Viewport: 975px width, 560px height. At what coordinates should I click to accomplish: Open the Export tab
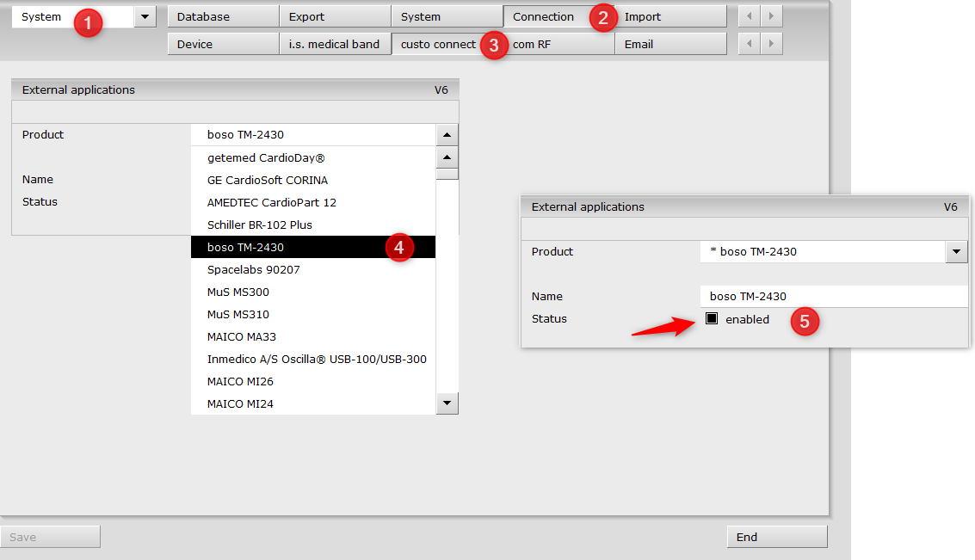pyautogui.click(x=335, y=17)
